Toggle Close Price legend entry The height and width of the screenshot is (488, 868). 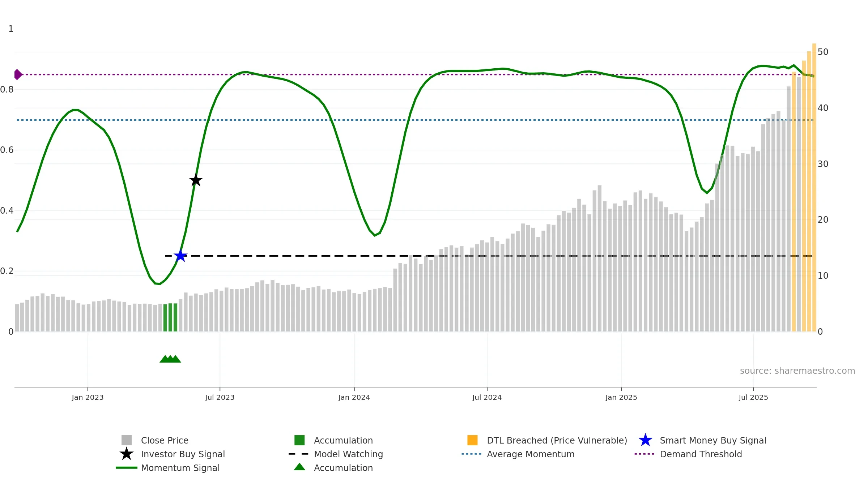coord(165,440)
